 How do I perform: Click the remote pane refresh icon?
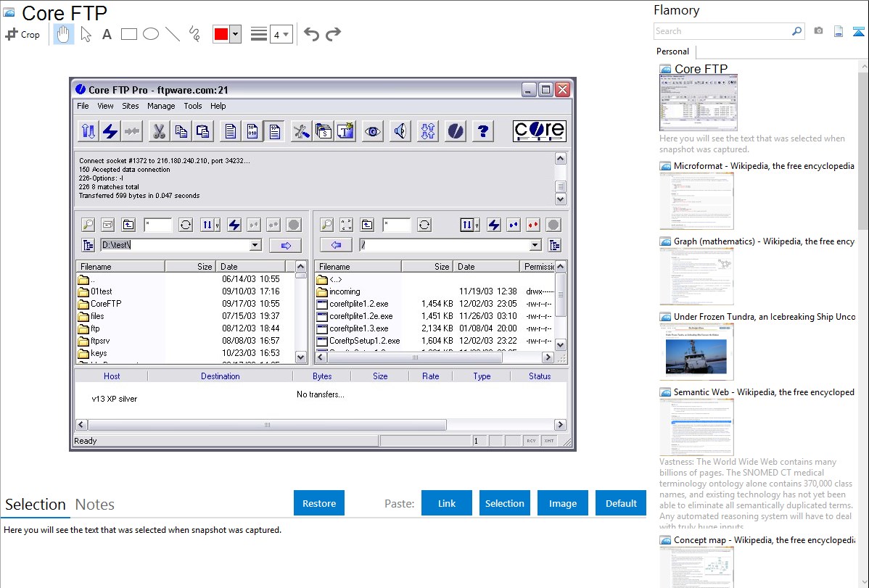[424, 225]
